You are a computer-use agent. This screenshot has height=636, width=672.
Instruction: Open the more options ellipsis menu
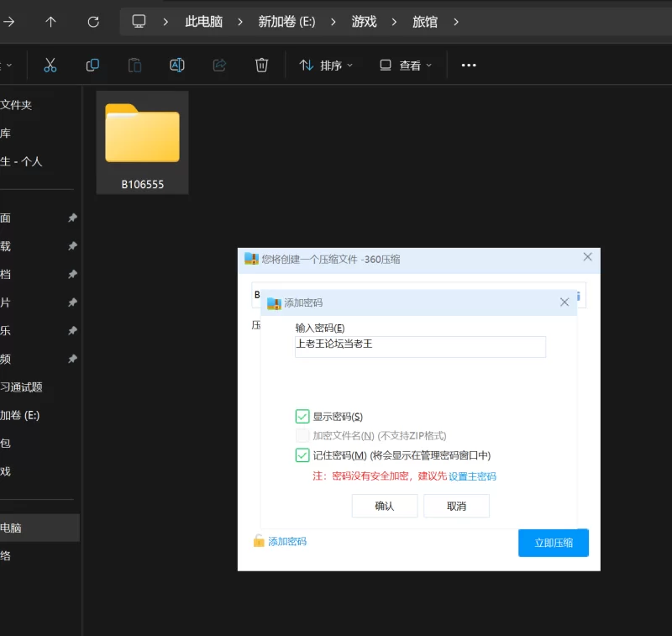pyautogui.click(x=469, y=66)
